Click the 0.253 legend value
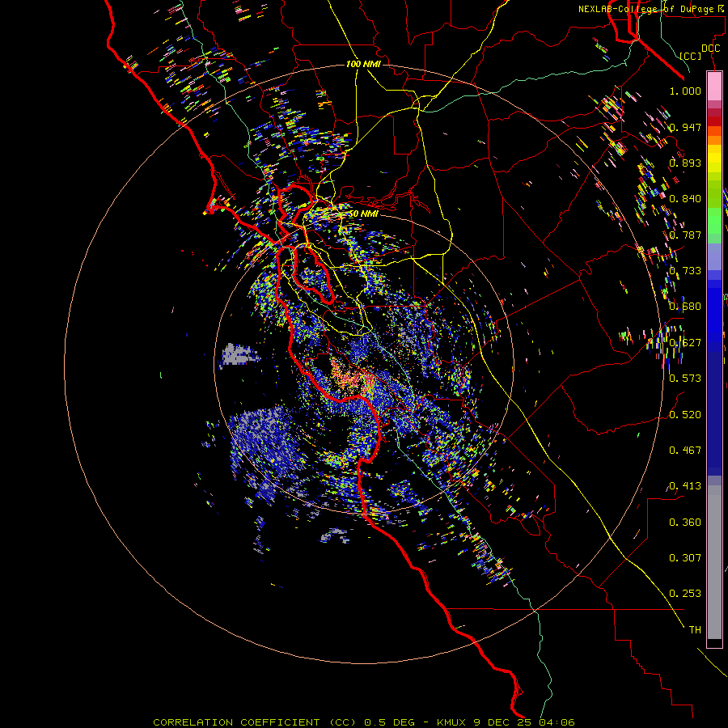The height and width of the screenshot is (728, 728). (685, 594)
